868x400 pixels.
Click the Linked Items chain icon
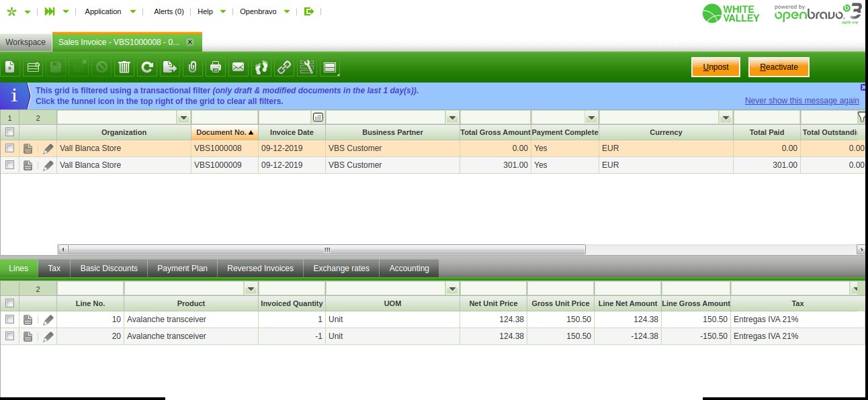click(284, 67)
